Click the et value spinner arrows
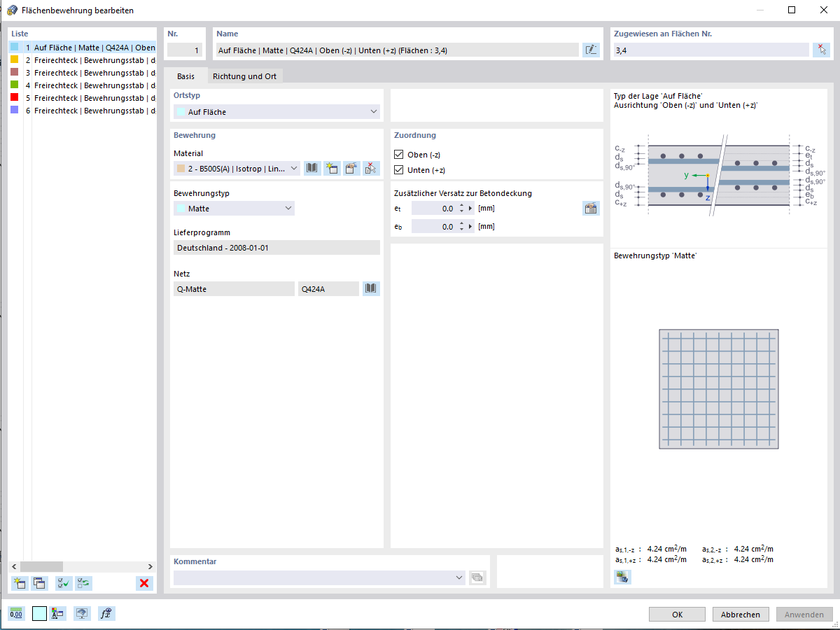The height and width of the screenshot is (630, 840). (x=461, y=209)
